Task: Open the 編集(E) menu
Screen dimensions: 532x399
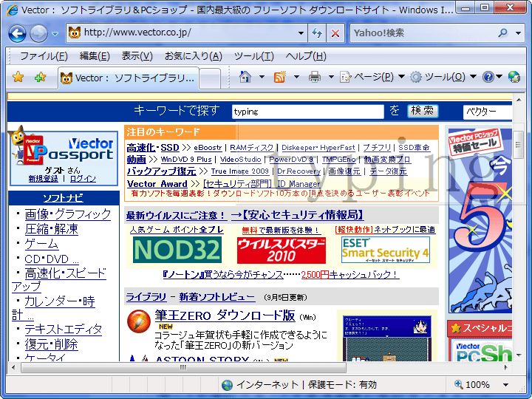Action: click(x=95, y=56)
